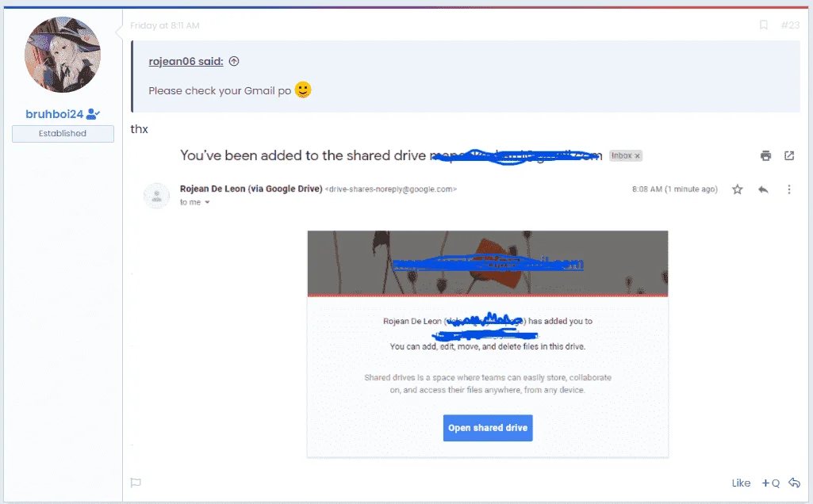813x504 pixels.
Task: Click the drive-shares-noreply@google.com address
Action: [391, 189]
